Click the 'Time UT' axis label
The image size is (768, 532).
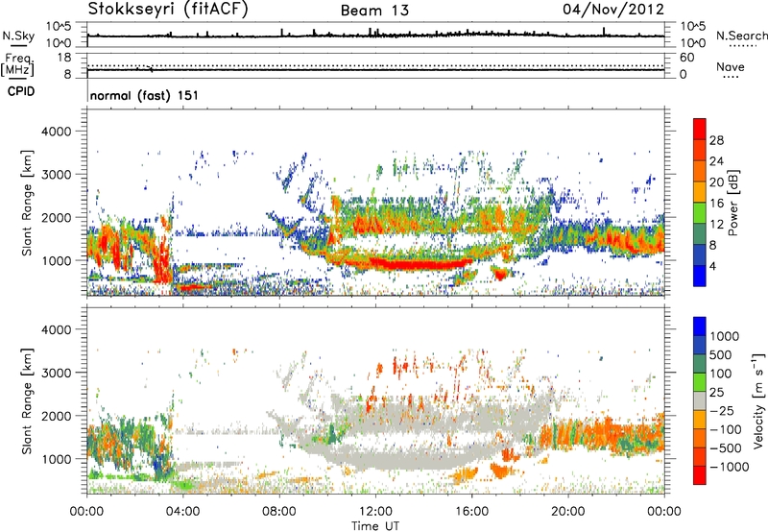tap(375, 525)
